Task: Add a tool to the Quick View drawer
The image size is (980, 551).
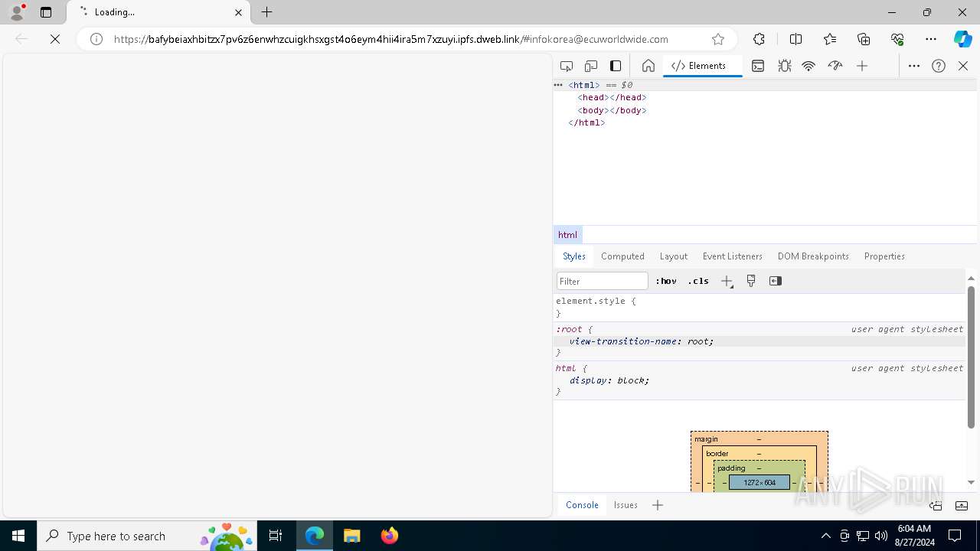Action: [658, 505]
